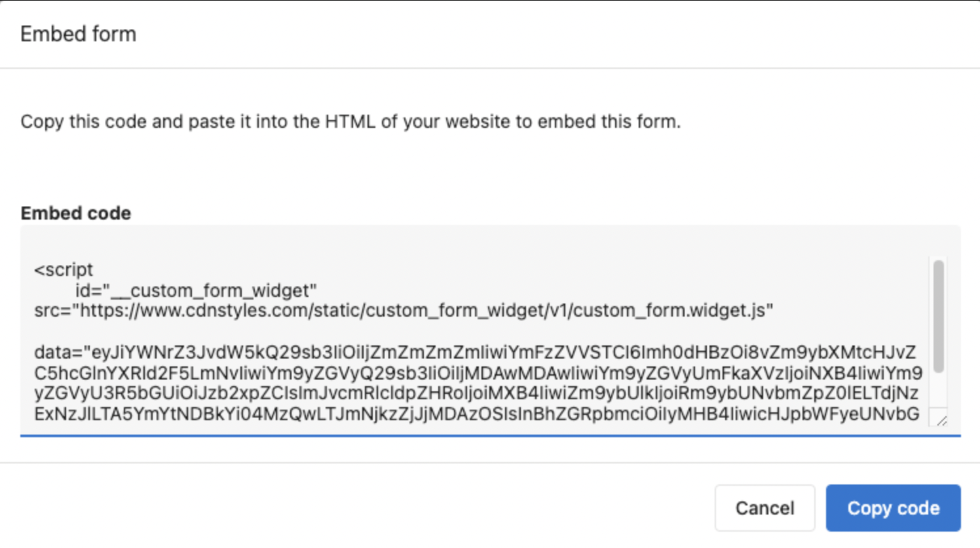The height and width of the screenshot is (548, 980).
Task: Click the word "HTML" in the instructions
Action: click(350, 122)
